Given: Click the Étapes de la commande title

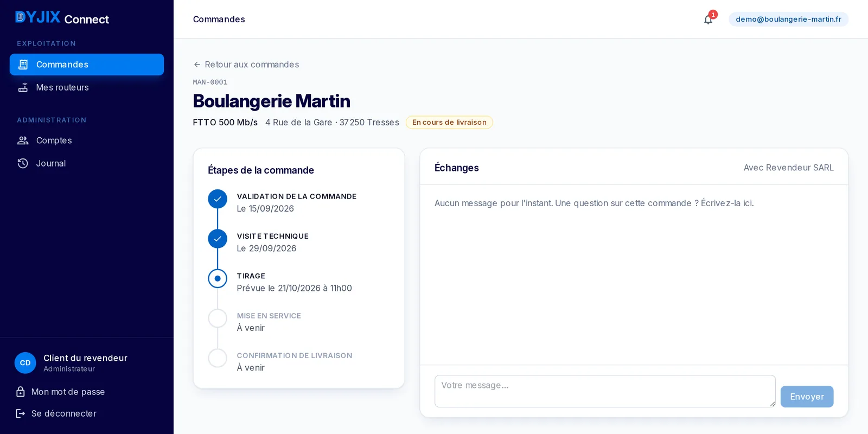Looking at the screenshot, I should [x=261, y=170].
